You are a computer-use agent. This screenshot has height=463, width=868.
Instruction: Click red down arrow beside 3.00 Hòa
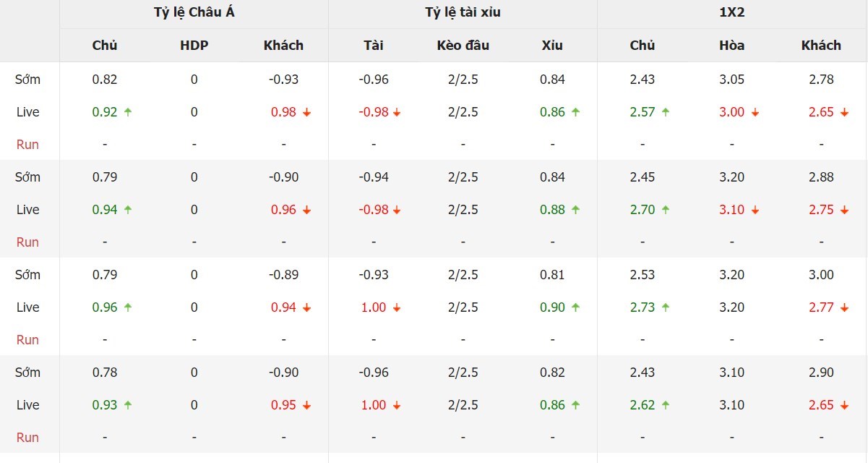click(755, 112)
